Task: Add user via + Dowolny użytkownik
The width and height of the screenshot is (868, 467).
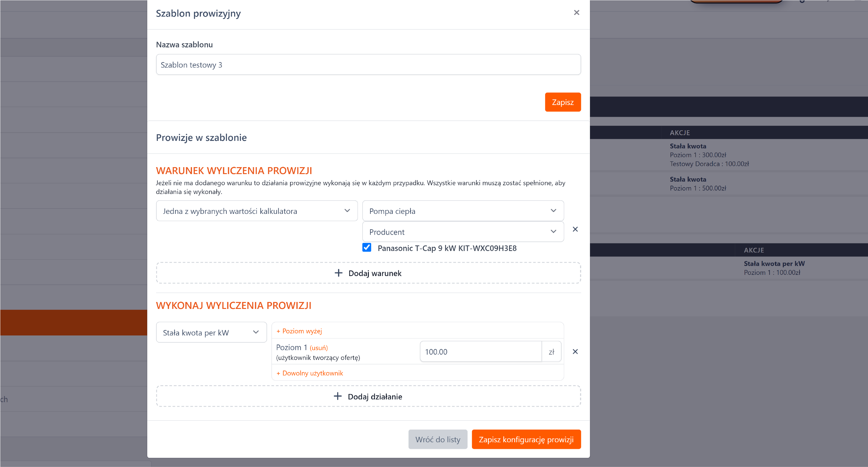Action: pos(310,373)
